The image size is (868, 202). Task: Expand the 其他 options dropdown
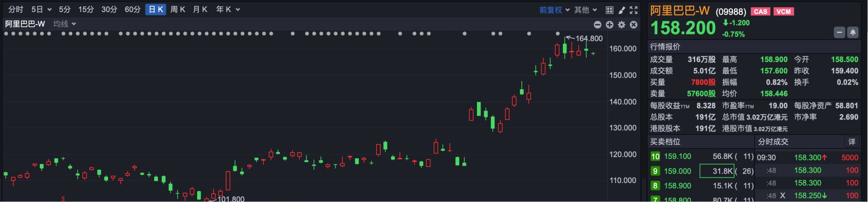tap(585, 10)
